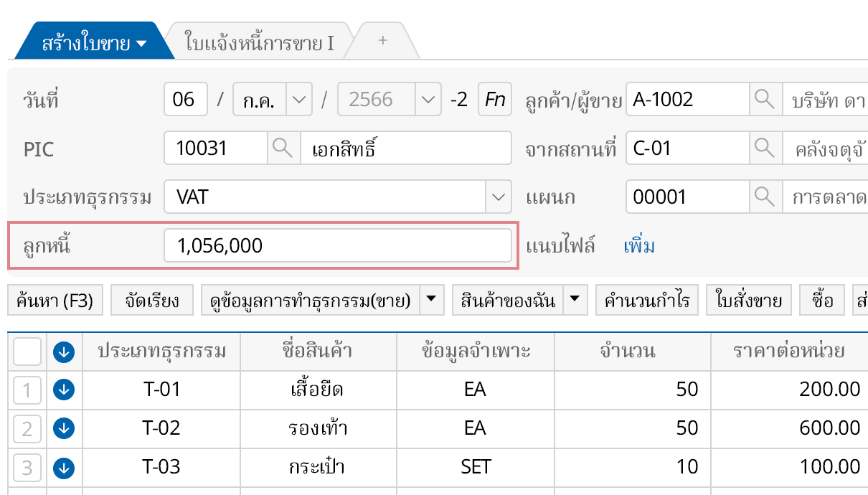The width and height of the screenshot is (868, 495).
Task: Select the checkbox for row 1
Action: point(27,390)
